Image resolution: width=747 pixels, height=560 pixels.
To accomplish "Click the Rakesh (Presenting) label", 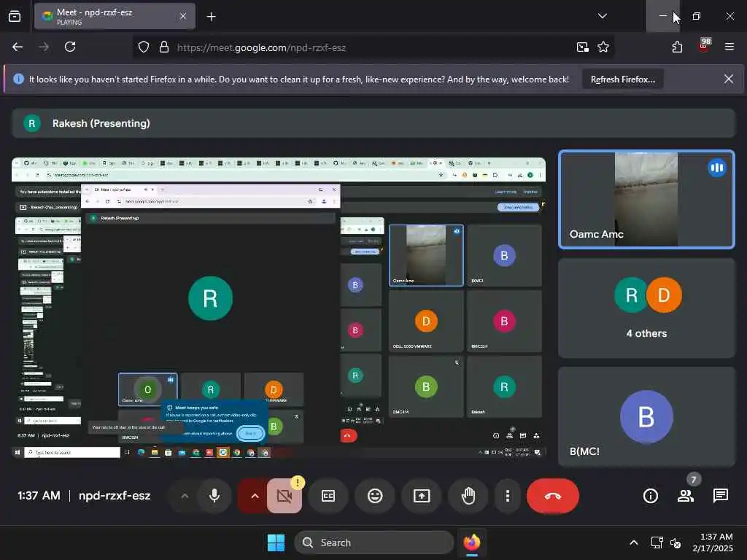I will point(101,123).
